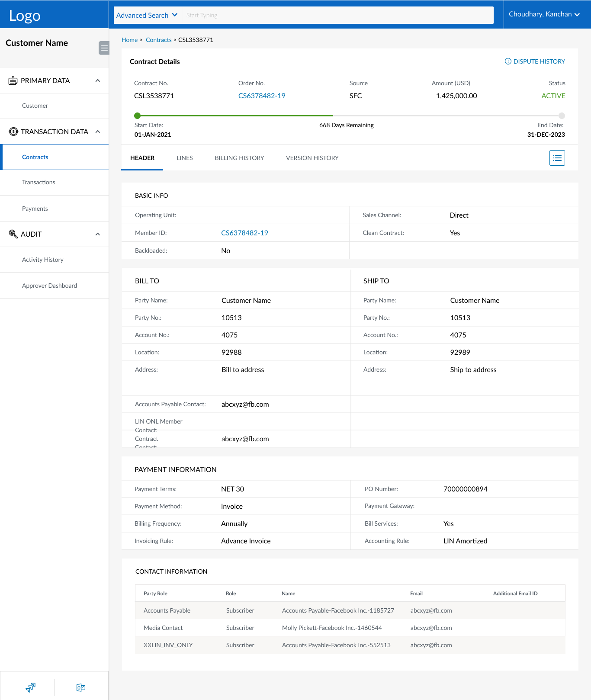This screenshot has width=591, height=700.
Task: Click the Transaction Data dollar icon
Action: (13, 132)
